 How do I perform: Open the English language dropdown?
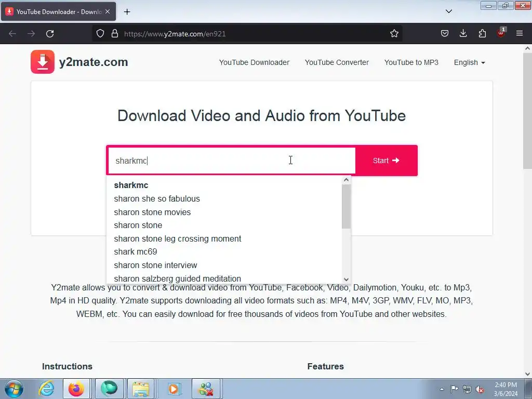pyautogui.click(x=470, y=62)
